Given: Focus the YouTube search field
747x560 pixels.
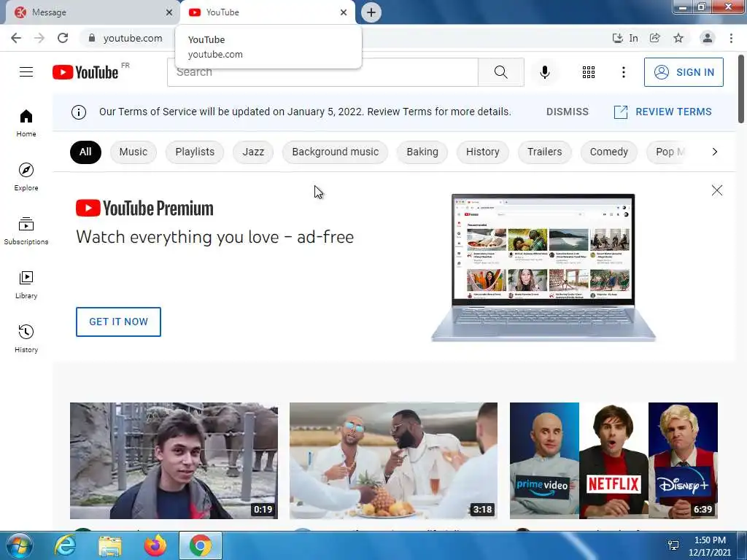Looking at the screenshot, I should [322, 72].
